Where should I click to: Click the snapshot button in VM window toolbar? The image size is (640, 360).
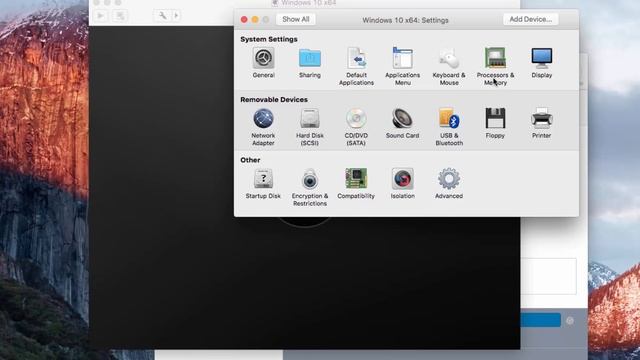click(x=120, y=16)
